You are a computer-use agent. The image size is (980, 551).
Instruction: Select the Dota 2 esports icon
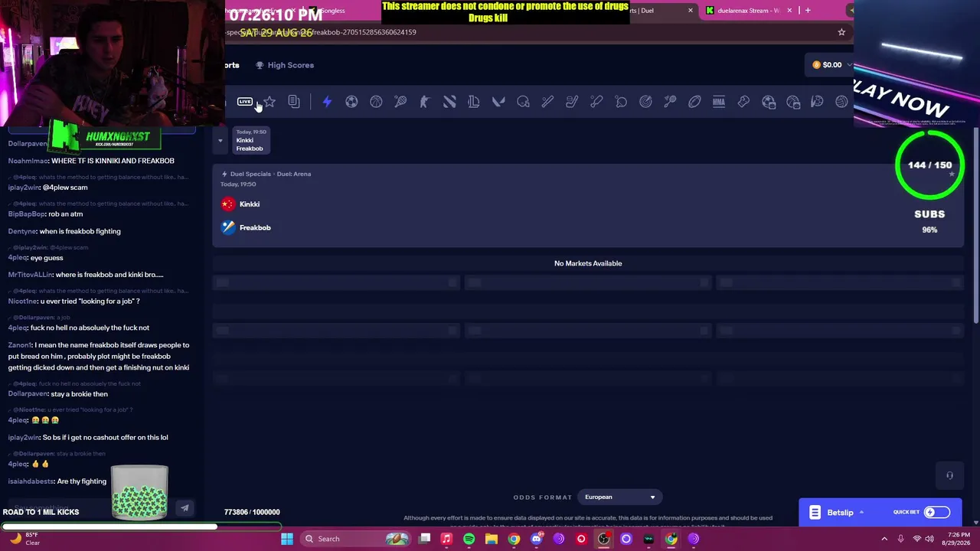[x=449, y=102]
